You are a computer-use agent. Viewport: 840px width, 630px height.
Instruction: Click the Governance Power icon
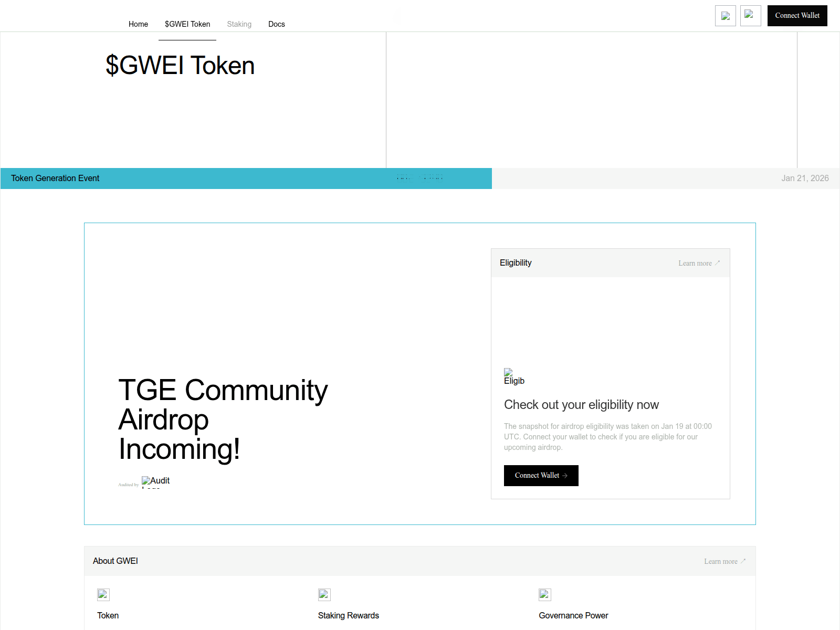[544, 595]
